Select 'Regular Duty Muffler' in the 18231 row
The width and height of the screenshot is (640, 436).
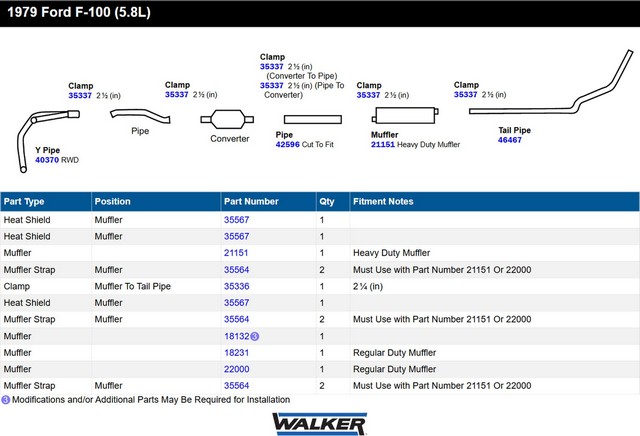click(394, 353)
